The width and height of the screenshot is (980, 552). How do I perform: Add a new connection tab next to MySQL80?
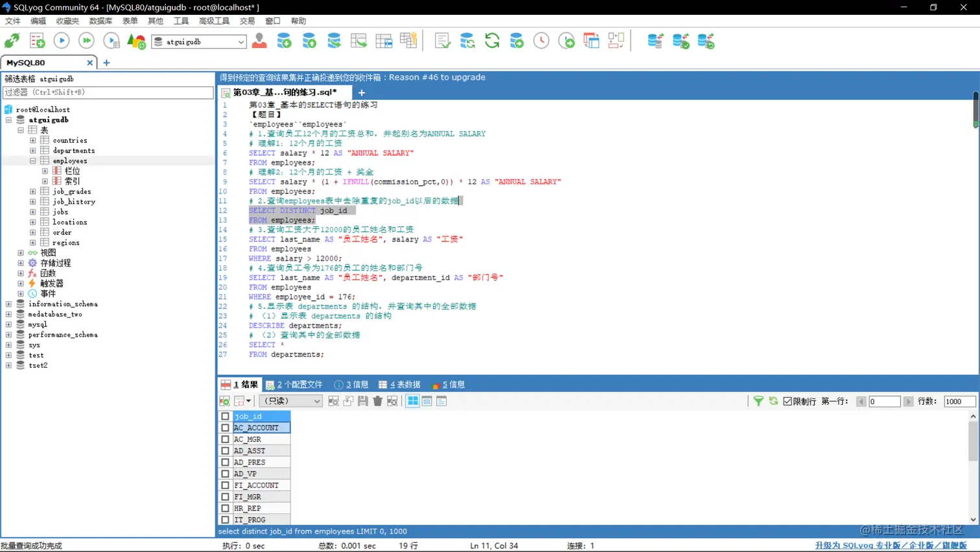(x=106, y=63)
